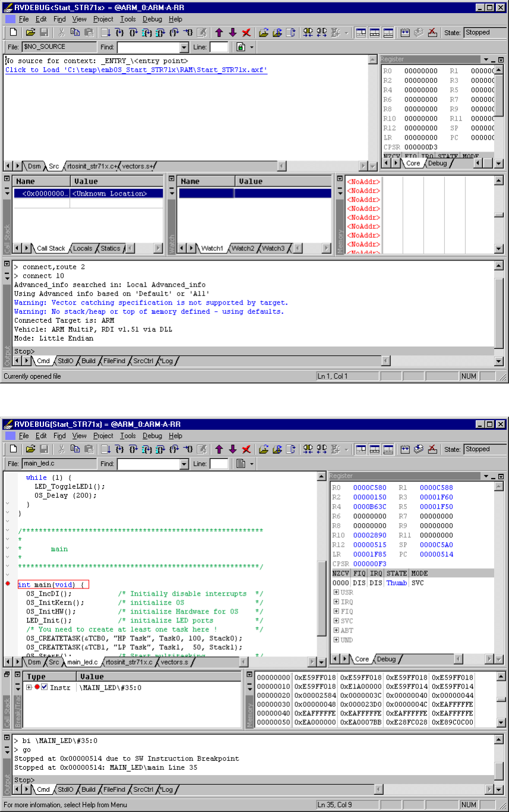This screenshot has width=509, height=812.
Task: Expand the SVC register group
Action: click(x=336, y=621)
